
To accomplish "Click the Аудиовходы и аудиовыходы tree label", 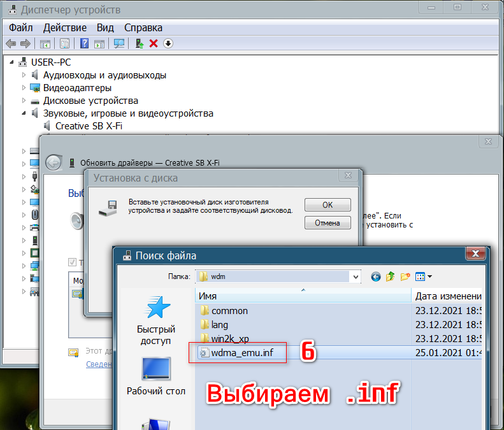I will 104,75.
